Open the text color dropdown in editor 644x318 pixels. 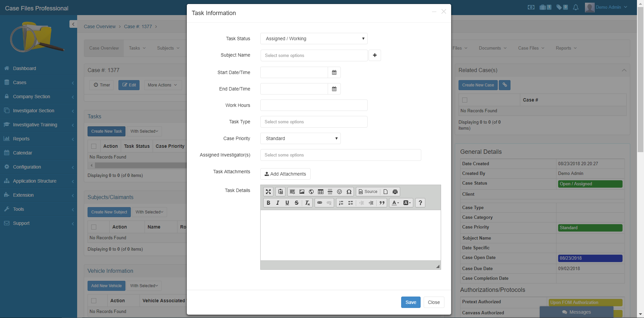[395, 203]
